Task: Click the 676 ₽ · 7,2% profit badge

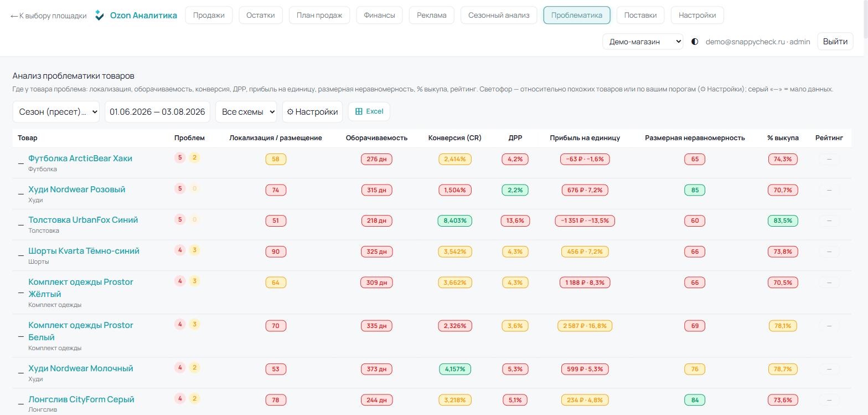Action: pos(585,190)
